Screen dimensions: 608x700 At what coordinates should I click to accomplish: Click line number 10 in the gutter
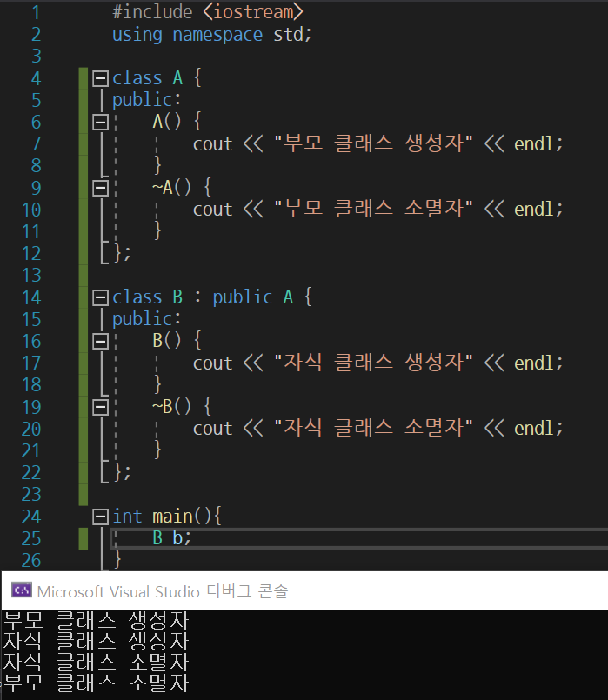pyautogui.click(x=31, y=210)
